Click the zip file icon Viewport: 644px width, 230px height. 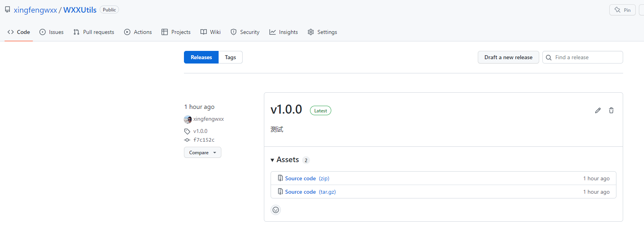(x=280, y=178)
